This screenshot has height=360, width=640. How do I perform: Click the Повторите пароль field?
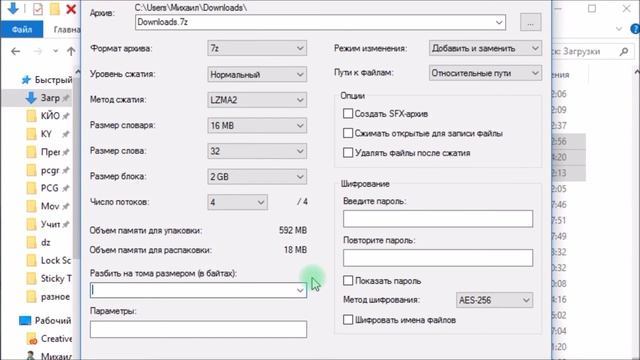point(438,258)
